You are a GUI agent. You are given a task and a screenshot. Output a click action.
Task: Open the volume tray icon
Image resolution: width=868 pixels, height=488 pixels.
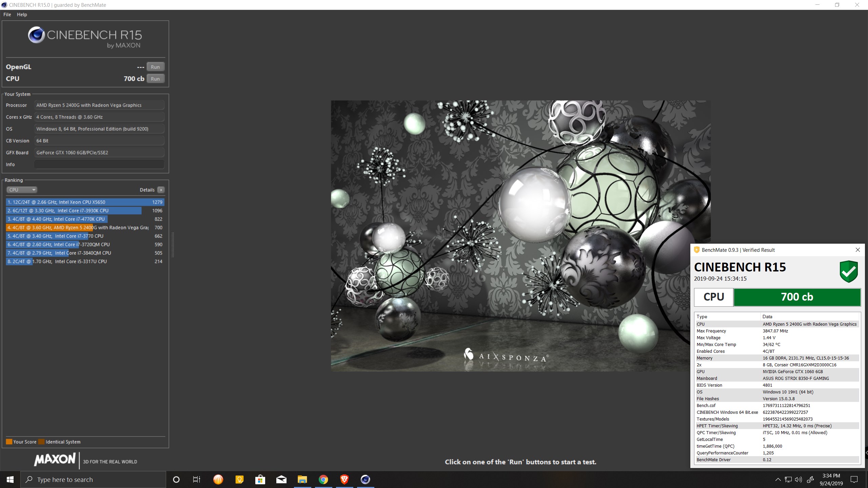click(x=798, y=480)
